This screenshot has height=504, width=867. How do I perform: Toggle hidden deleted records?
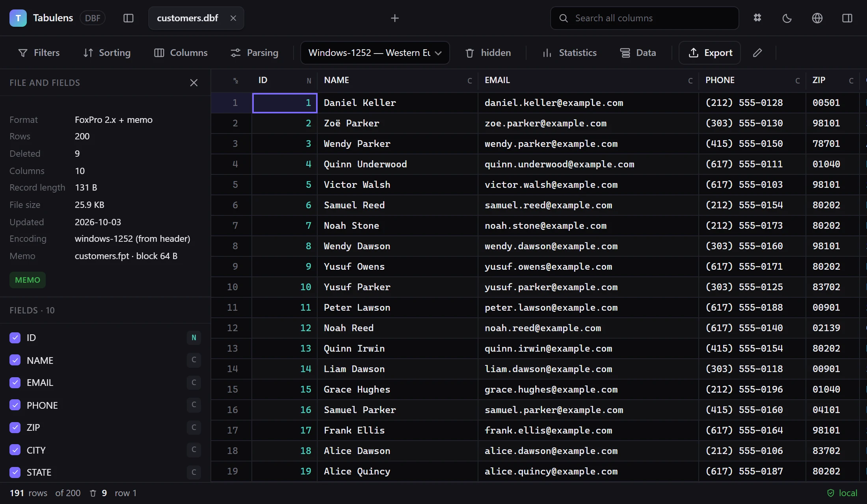pyautogui.click(x=488, y=53)
